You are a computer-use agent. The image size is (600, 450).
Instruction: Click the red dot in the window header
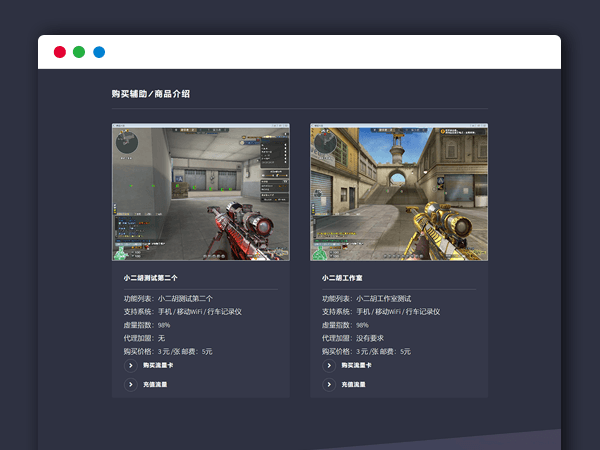[x=60, y=52]
